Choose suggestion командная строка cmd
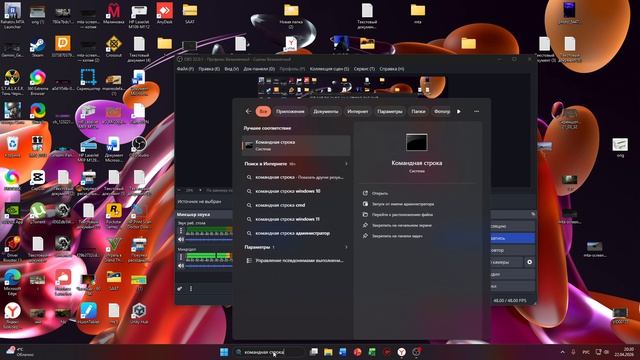This screenshot has height=360, width=640. click(296, 205)
